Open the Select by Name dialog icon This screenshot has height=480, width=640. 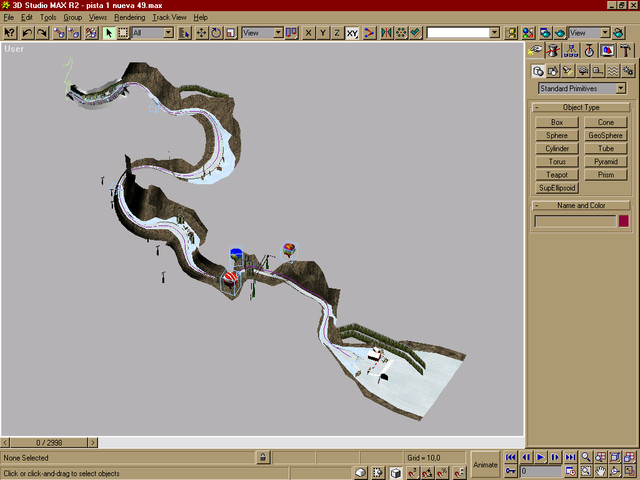point(184,33)
